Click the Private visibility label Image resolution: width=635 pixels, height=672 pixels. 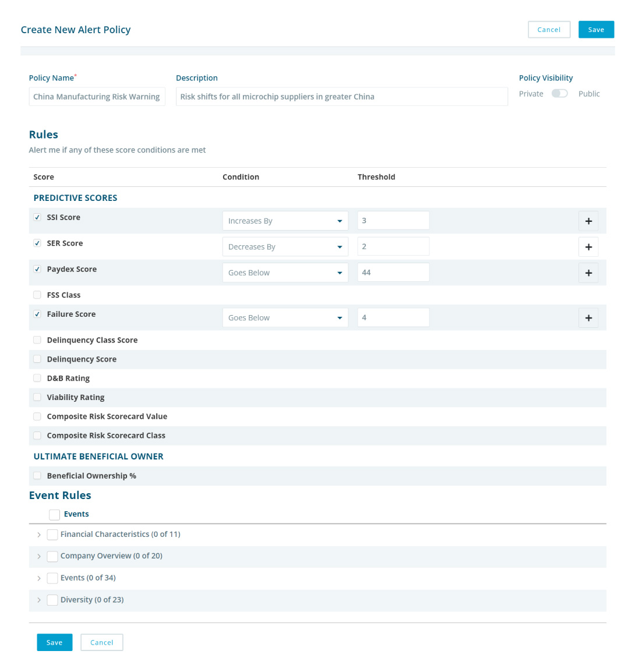[x=531, y=94]
